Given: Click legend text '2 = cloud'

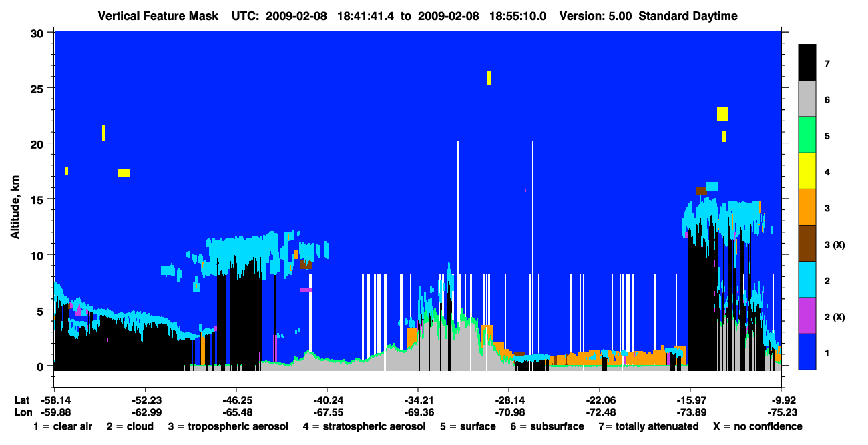Looking at the screenshot, I should coord(130,426).
